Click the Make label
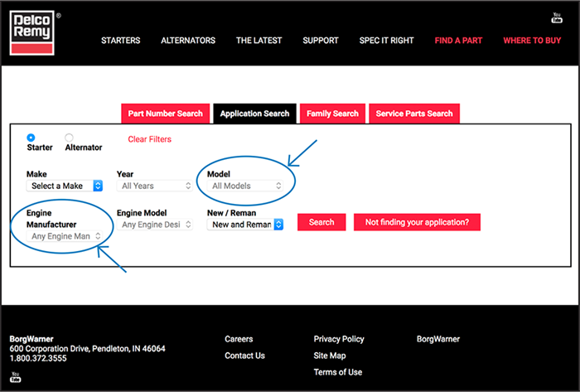Image resolution: width=580 pixels, height=392 pixels. click(x=36, y=174)
